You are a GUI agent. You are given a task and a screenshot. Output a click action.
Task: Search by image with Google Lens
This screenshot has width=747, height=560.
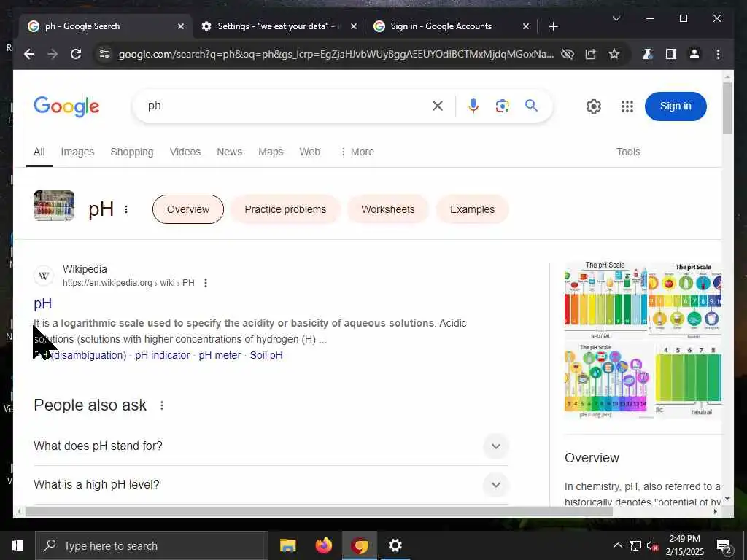click(x=502, y=106)
